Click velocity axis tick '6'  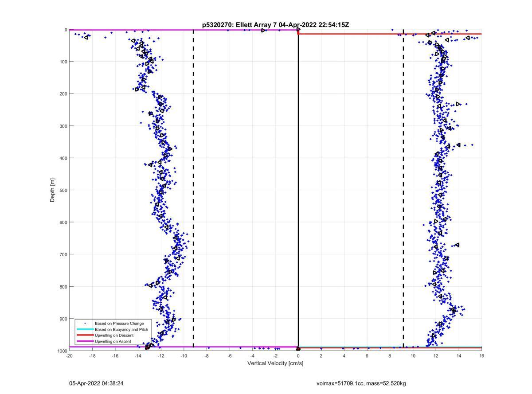367,356
